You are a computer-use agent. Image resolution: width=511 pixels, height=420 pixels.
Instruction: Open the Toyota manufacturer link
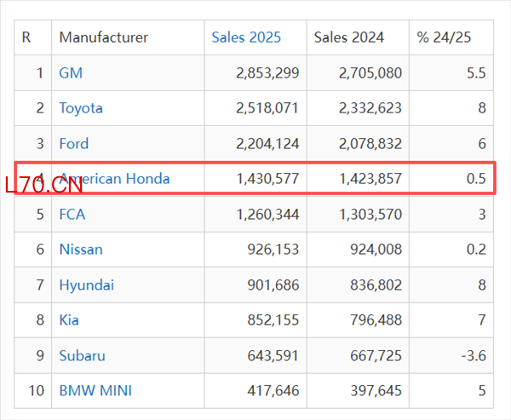point(81,108)
